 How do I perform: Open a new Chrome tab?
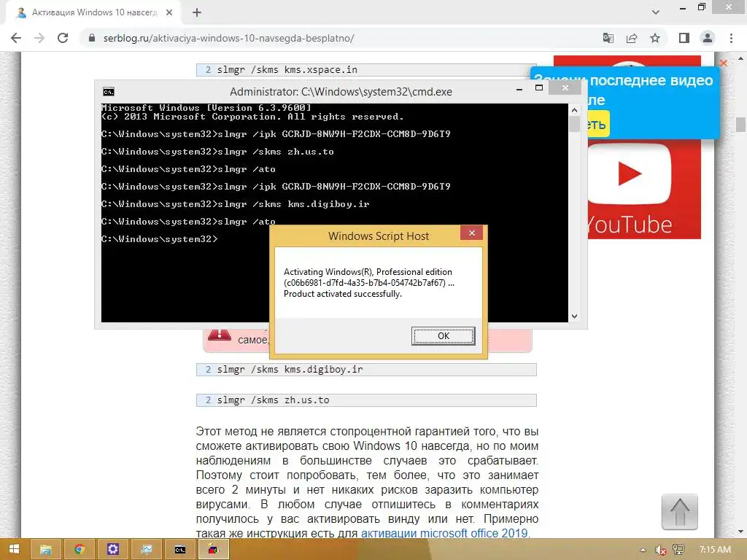197,12
